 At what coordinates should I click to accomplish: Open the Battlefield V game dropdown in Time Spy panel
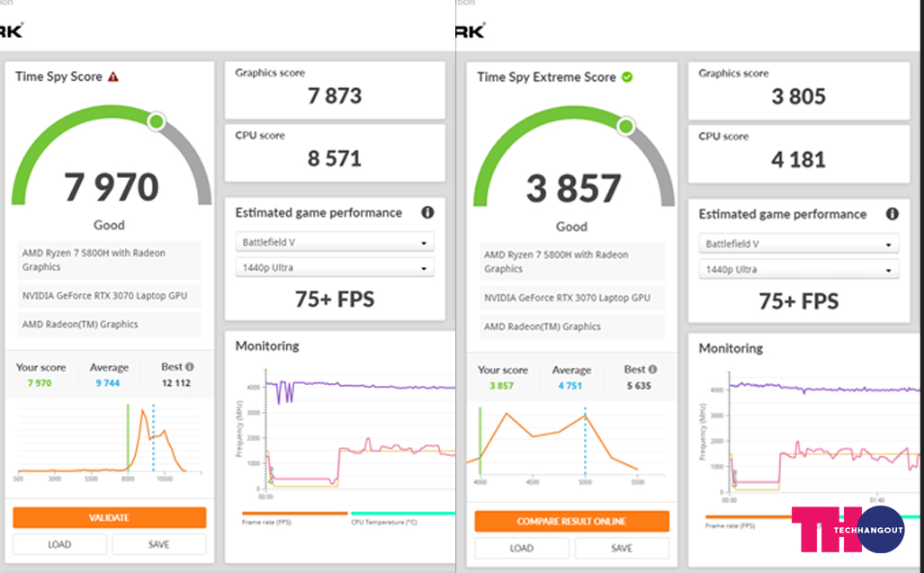[x=335, y=242]
